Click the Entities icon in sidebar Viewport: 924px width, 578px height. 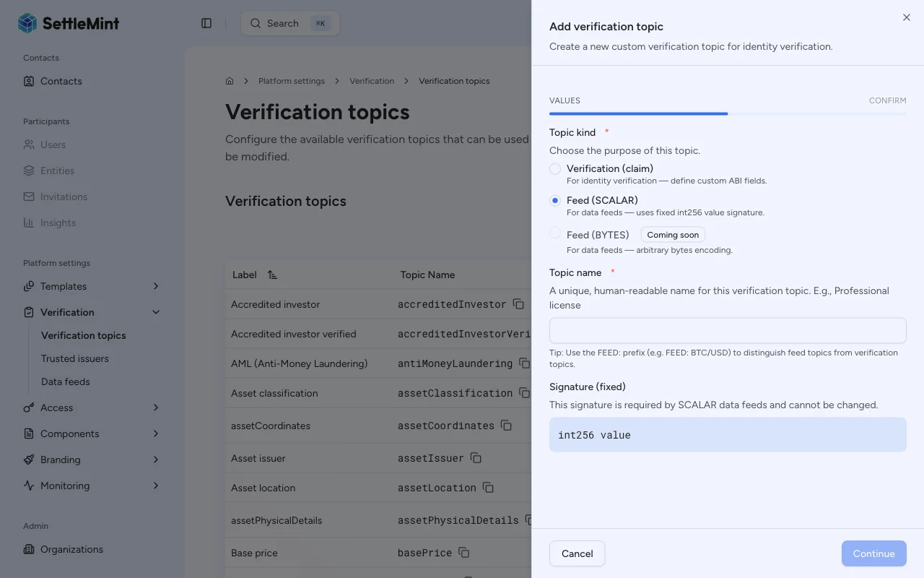pyautogui.click(x=29, y=171)
